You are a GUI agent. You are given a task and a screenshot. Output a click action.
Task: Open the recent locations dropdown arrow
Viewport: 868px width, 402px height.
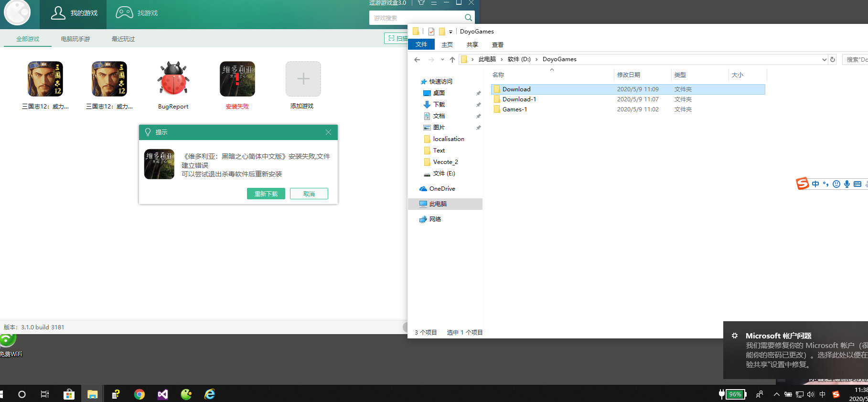tap(442, 60)
